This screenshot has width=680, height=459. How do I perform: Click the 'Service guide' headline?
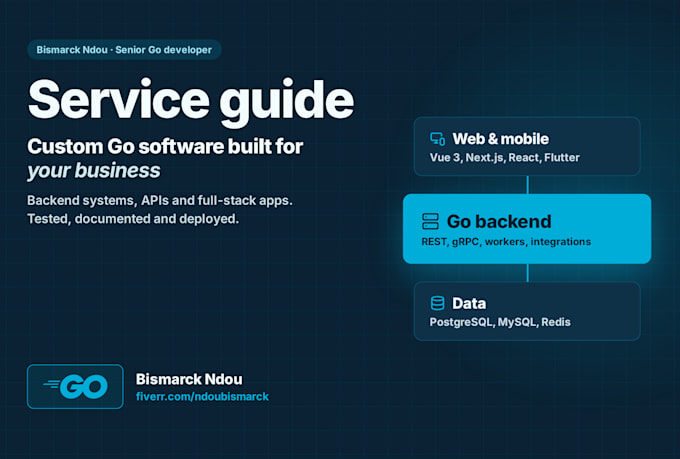191,101
